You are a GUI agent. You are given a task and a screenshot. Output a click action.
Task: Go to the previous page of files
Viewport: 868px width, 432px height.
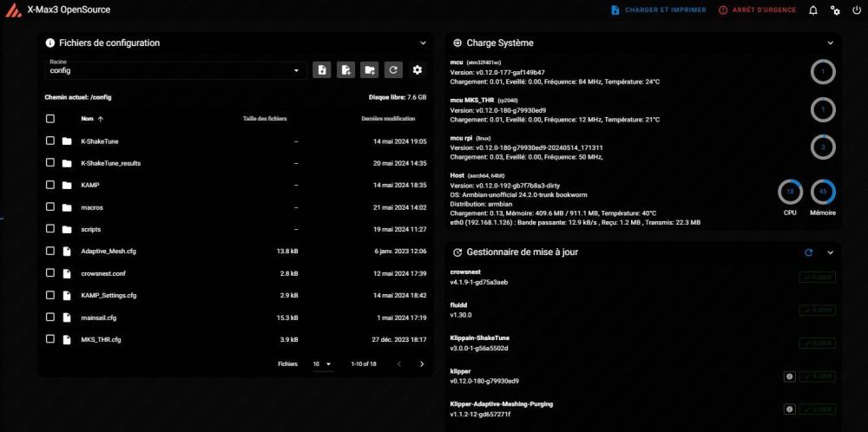pos(399,364)
